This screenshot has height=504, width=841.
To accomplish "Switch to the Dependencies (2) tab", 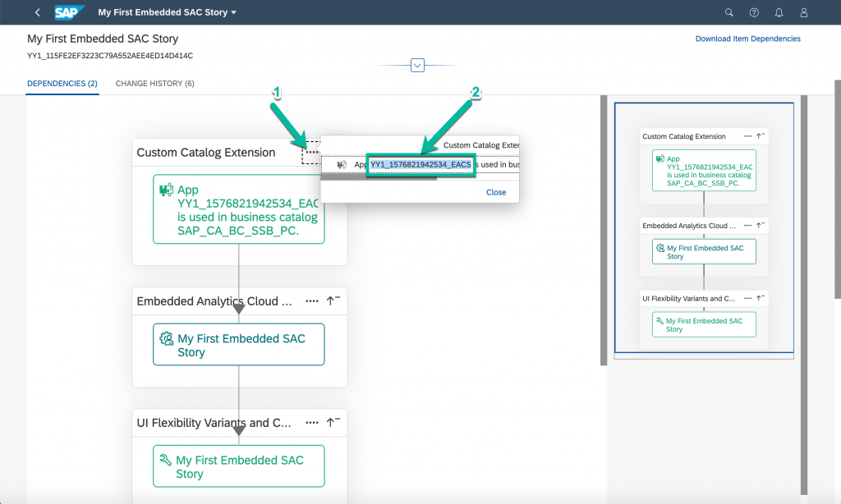I will click(x=62, y=84).
